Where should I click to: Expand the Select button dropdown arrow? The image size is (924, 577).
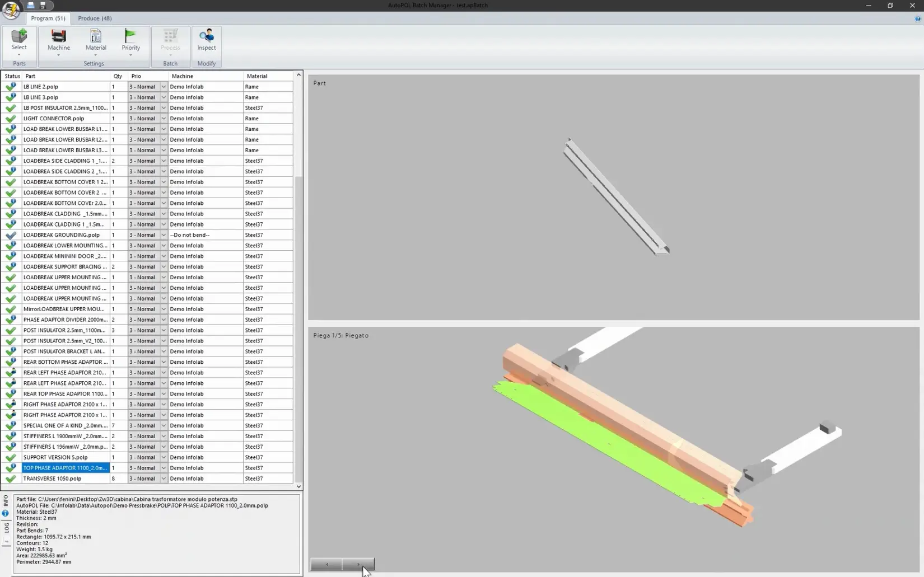coord(19,55)
